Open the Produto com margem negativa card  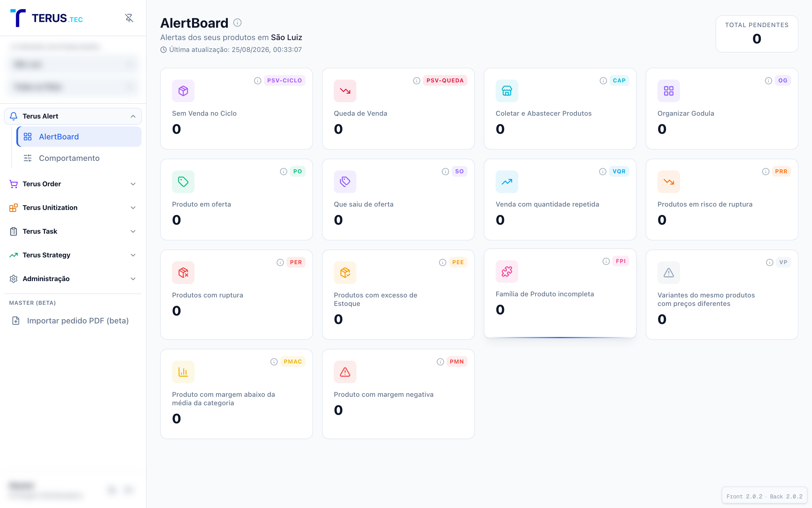(x=398, y=394)
